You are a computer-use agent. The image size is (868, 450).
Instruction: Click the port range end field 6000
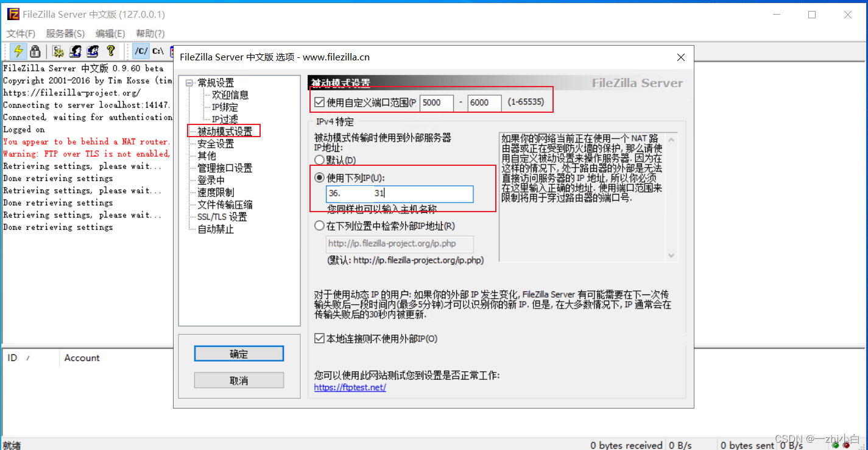484,102
